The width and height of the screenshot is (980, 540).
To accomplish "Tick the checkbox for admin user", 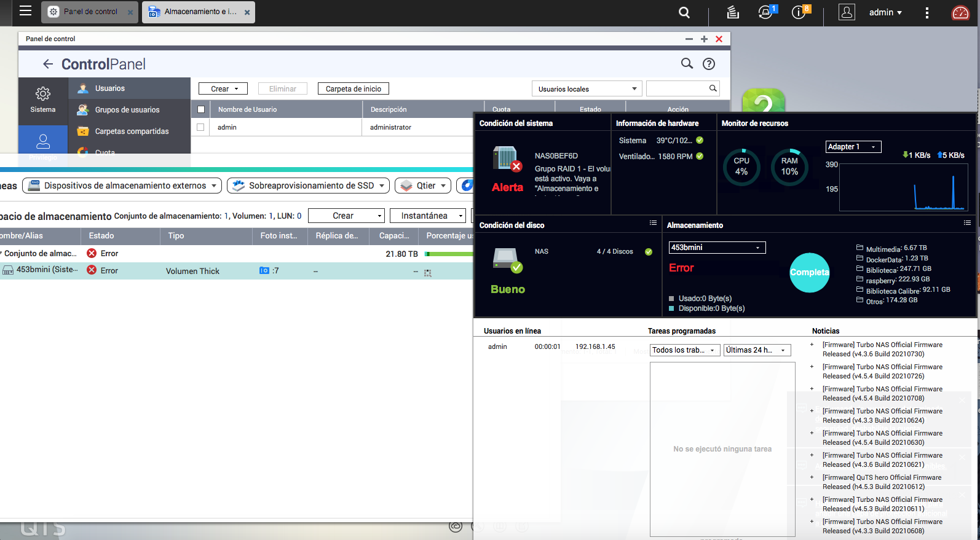I will (x=200, y=127).
